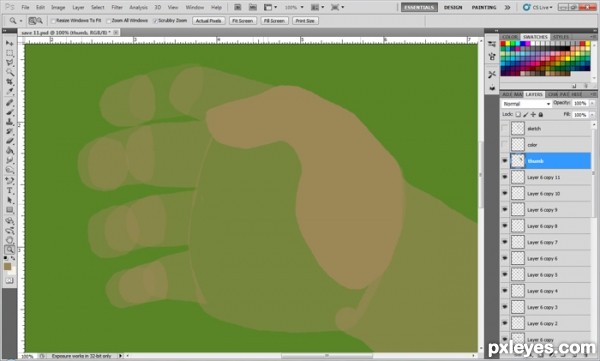Hide the thumb layer

[x=505, y=161]
